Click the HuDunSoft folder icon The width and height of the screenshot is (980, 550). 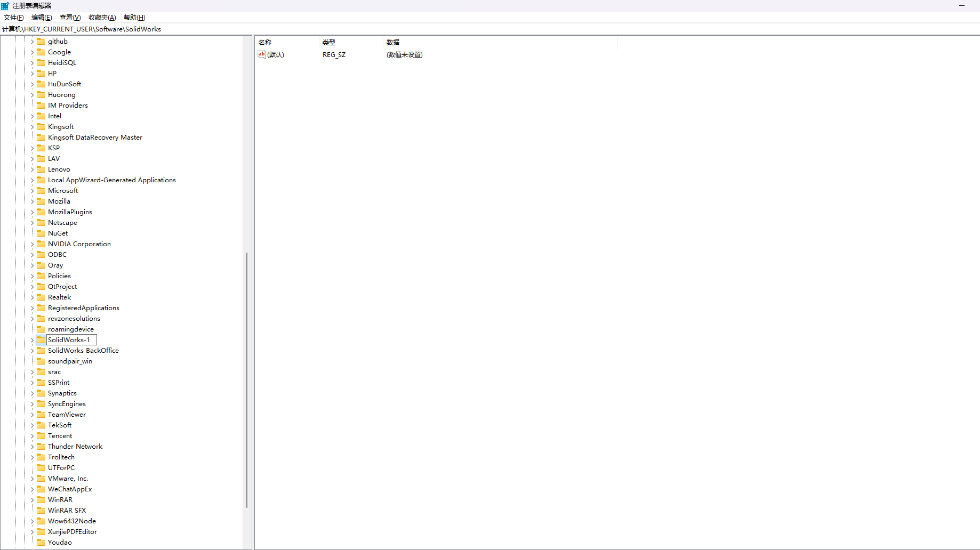click(x=41, y=84)
